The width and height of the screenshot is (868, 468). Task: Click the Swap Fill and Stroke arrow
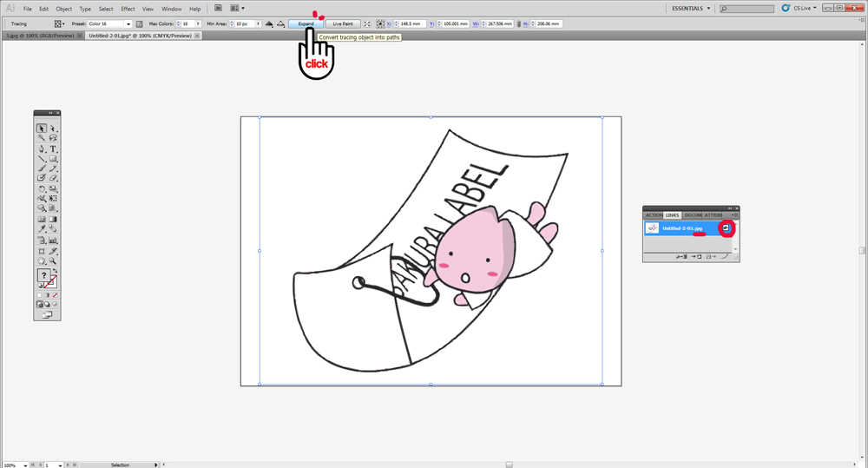click(55, 271)
